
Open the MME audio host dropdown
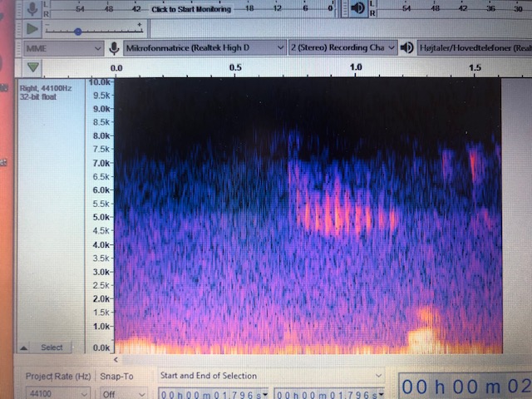coord(63,47)
